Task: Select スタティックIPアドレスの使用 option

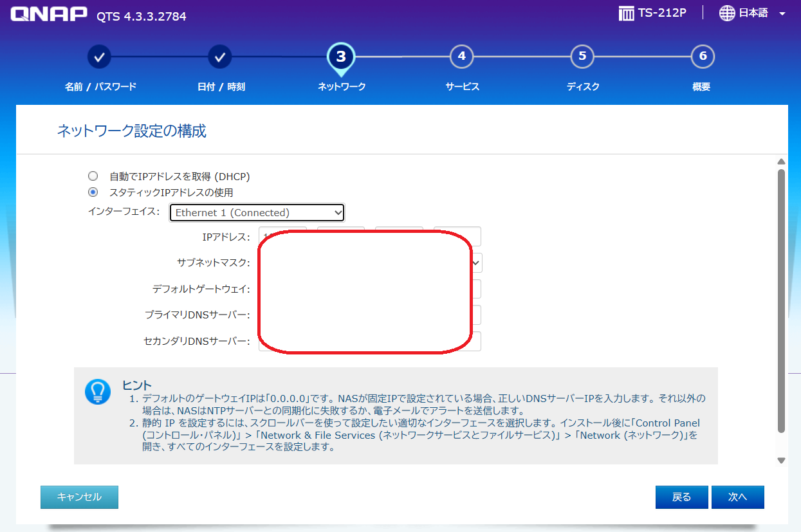Action: coord(93,192)
